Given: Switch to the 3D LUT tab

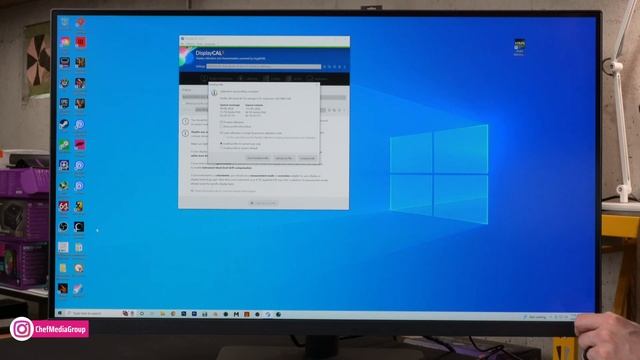Looking at the screenshot, I should [x=294, y=78].
